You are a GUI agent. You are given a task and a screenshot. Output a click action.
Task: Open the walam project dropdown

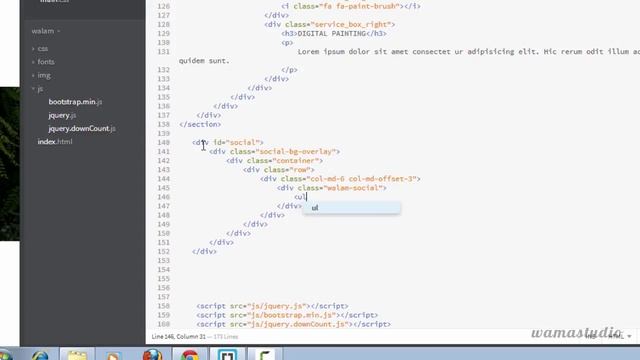(x=46, y=31)
